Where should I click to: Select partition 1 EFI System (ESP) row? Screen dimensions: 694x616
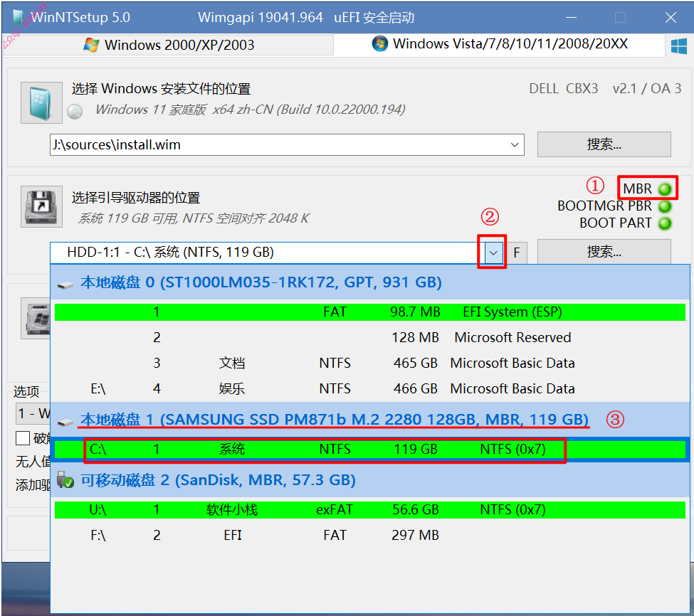tap(370, 312)
